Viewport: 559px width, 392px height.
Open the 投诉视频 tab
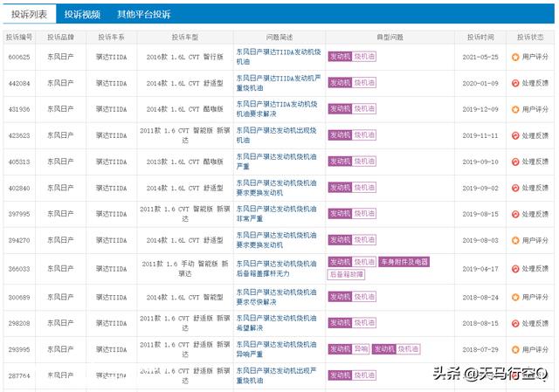82,14
